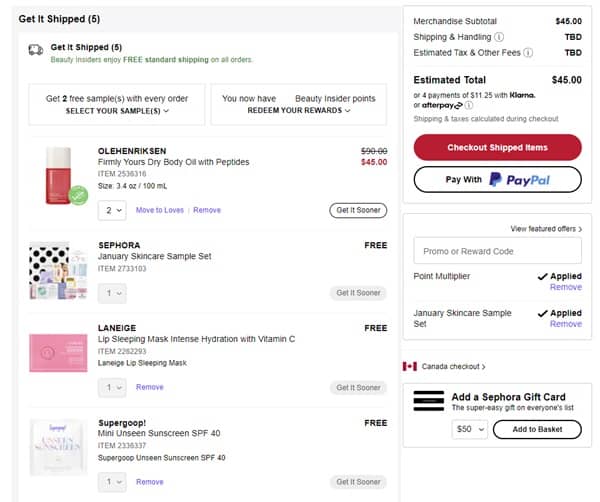Click the Canada flag icon

pos(409,367)
